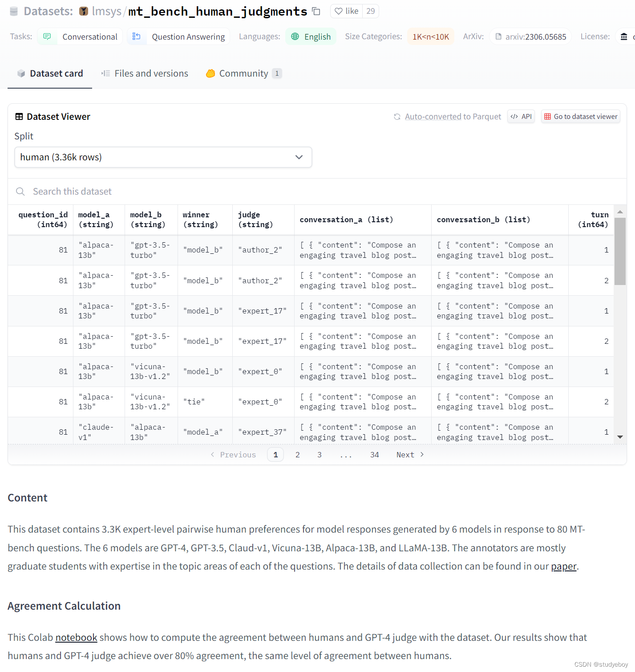Click Go to dataset viewer button
This screenshot has height=672, width=635.
(x=581, y=117)
